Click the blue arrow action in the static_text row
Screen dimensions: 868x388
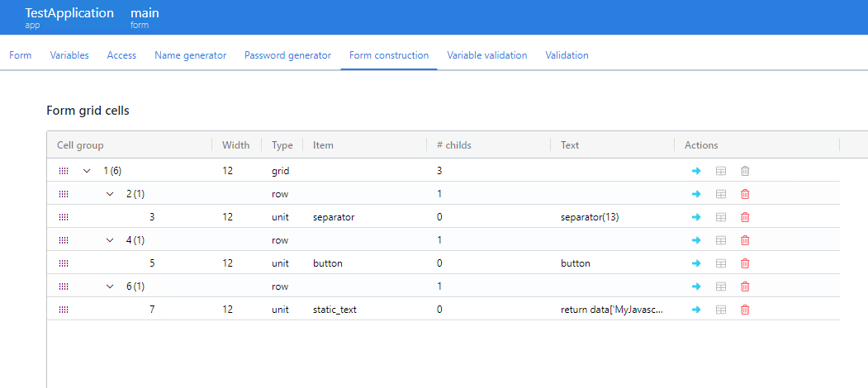tap(696, 310)
